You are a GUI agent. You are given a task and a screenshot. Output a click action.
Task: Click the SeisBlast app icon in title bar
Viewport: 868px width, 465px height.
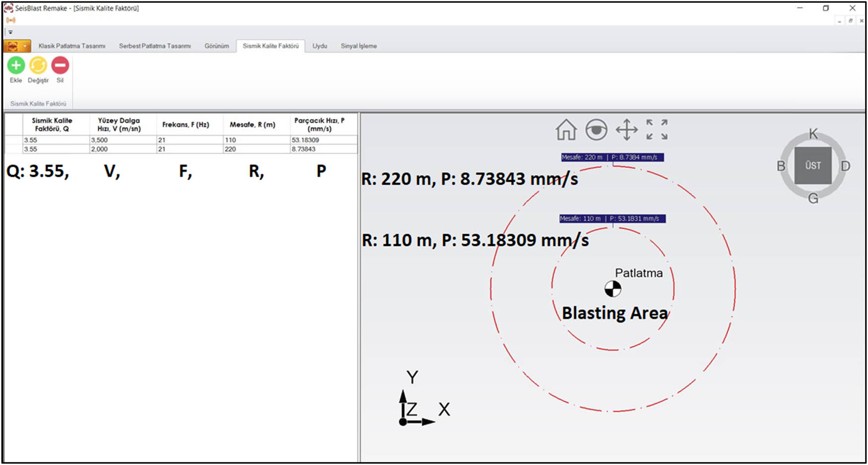tap(8, 8)
